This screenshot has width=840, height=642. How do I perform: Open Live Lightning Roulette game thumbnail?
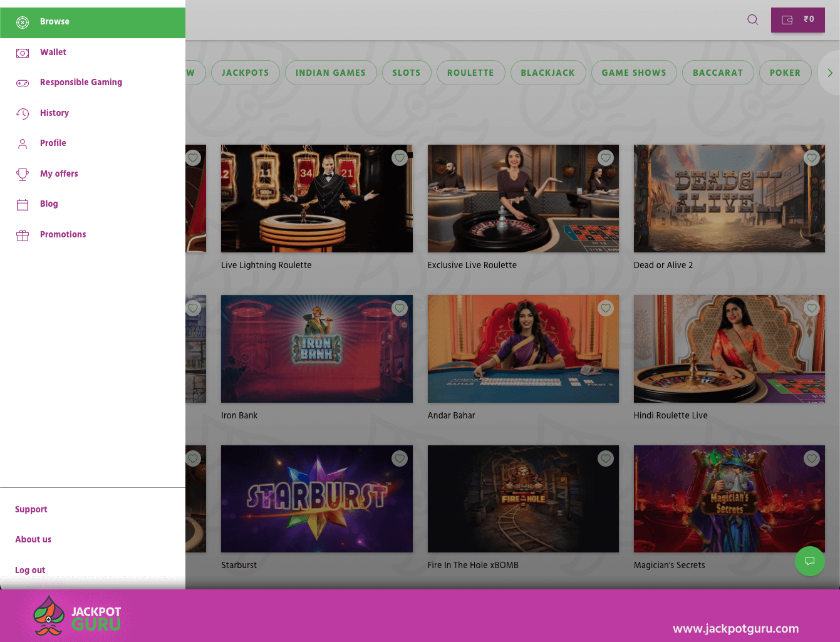[317, 199]
